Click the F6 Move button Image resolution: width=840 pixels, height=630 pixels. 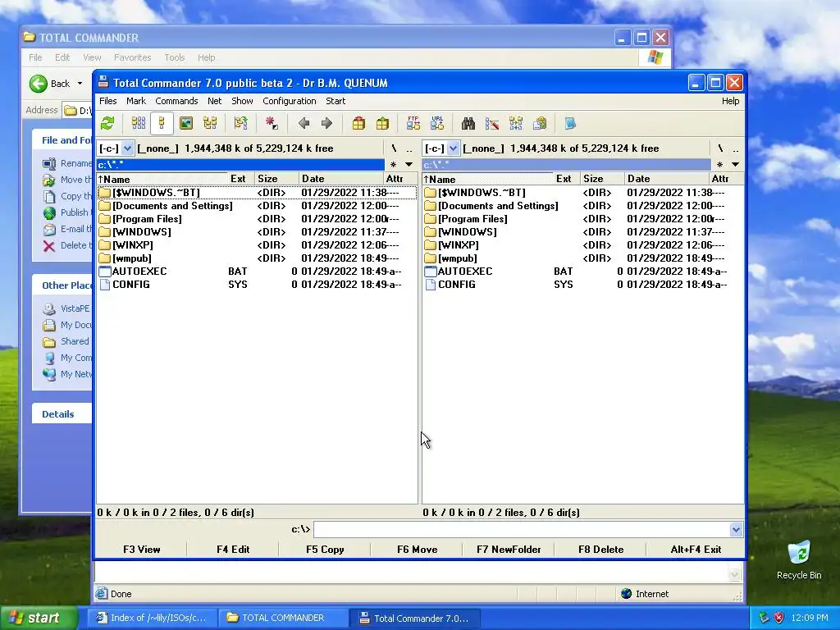point(417,549)
